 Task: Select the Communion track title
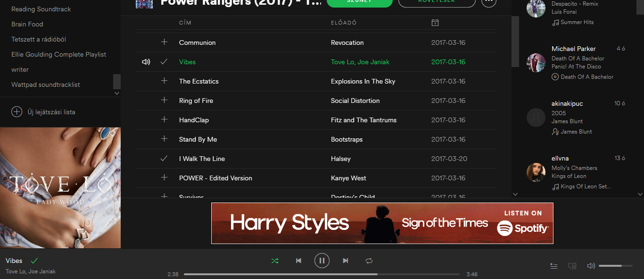pyautogui.click(x=198, y=42)
